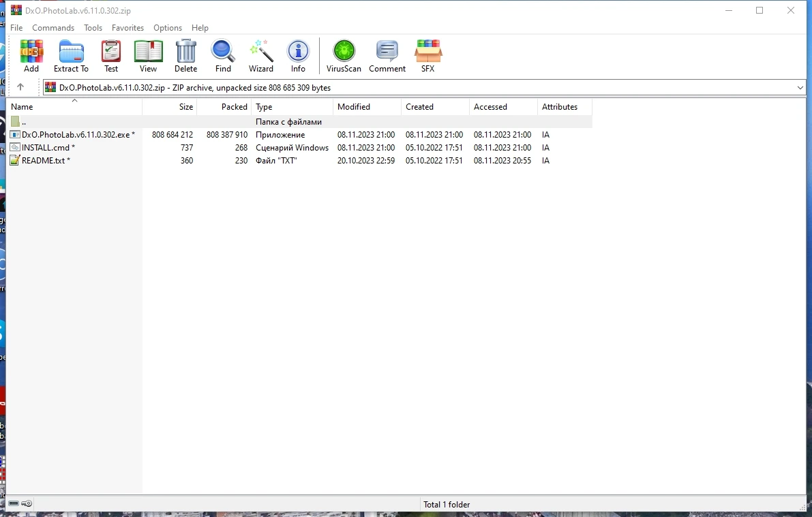Sort by the Name column header
Viewport: 812px width, 517px height.
tap(75, 107)
